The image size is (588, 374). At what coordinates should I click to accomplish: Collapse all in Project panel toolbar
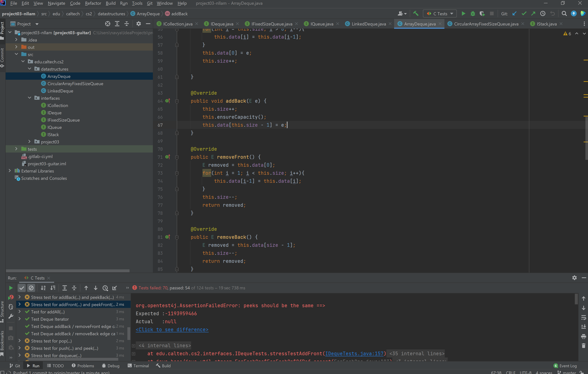pyautogui.click(x=127, y=24)
